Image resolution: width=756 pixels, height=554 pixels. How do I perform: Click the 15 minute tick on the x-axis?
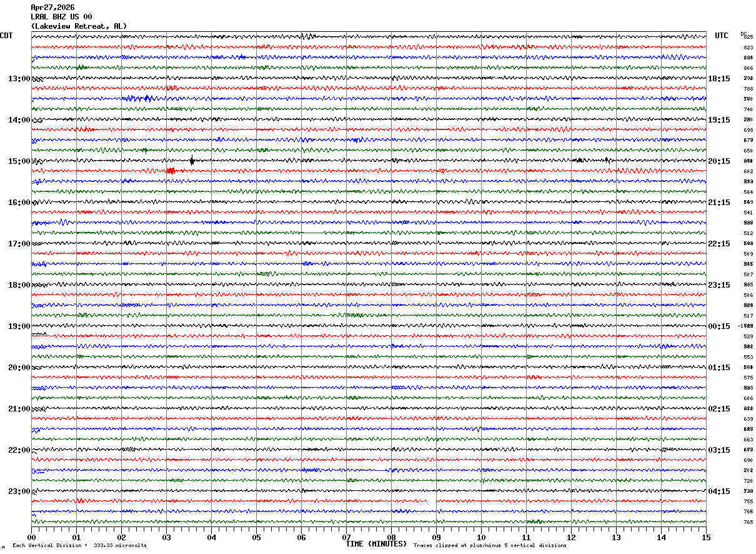tap(706, 537)
